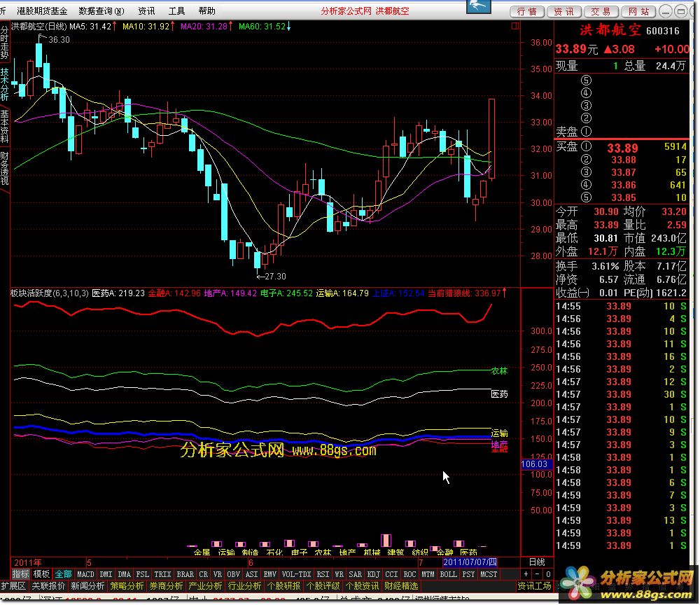Open the 个股资讯 tab

click(x=363, y=586)
